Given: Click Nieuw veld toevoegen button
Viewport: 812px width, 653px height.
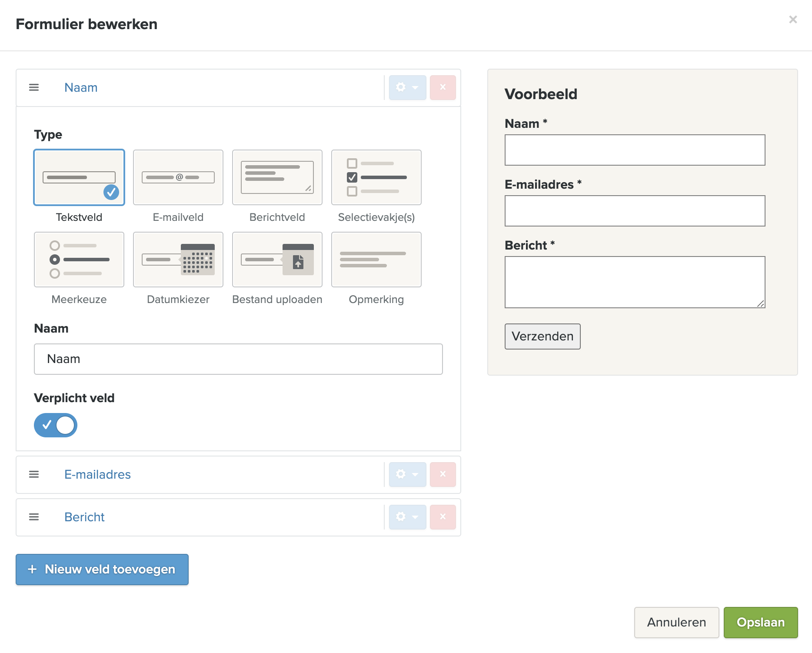Looking at the screenshot, I should [x=102, y=569].
